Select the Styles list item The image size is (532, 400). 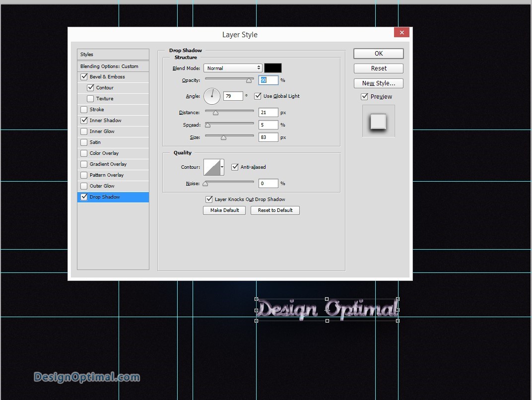click(113, 54)
